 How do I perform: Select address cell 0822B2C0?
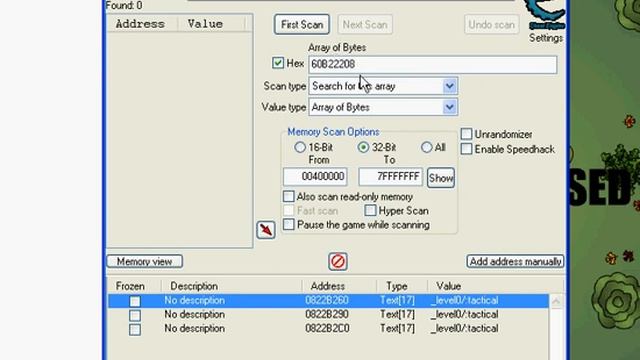327,328
